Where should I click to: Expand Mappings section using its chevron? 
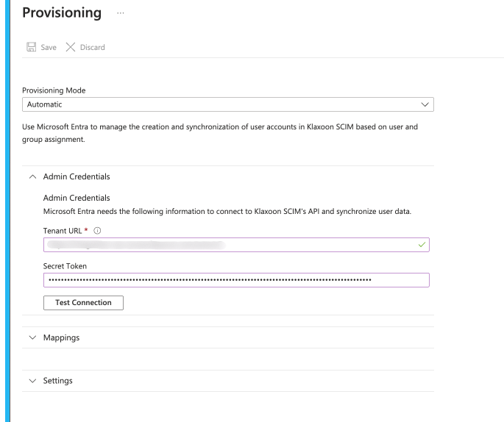point(32,337)
